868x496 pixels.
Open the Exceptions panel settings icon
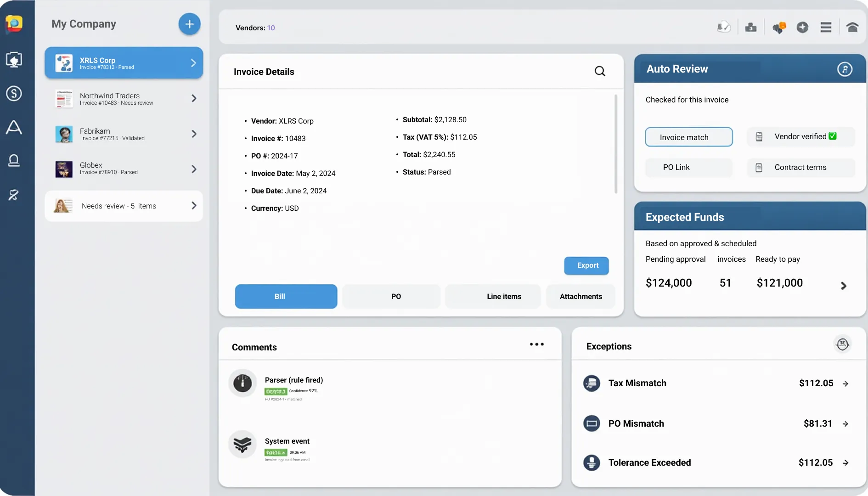click(x=842, y=344)
